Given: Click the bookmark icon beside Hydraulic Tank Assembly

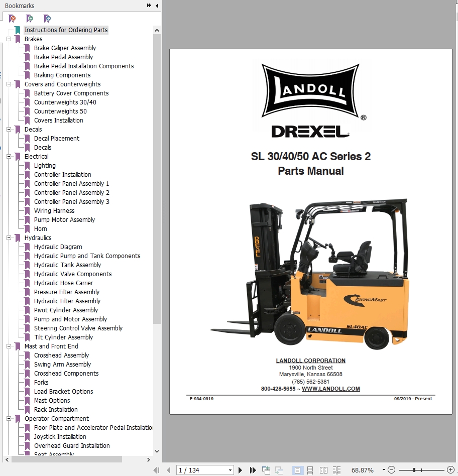Looking at the screenshot, I should 27,265.
